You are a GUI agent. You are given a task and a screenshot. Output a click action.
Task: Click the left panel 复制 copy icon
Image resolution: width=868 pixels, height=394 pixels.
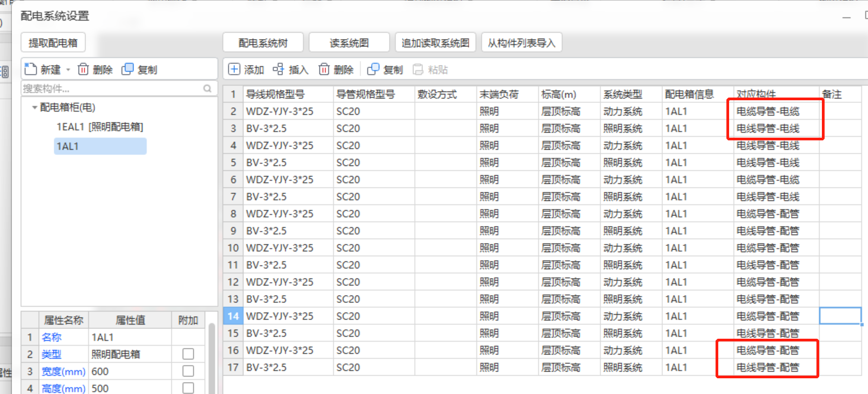(x=127, y=69)
